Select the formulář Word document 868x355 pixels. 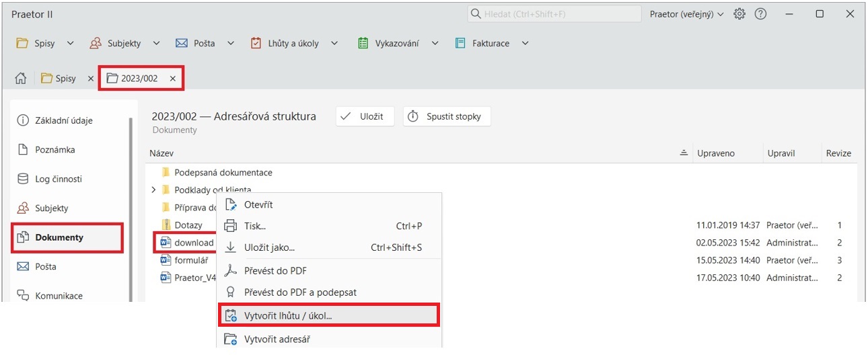(184, 260)
